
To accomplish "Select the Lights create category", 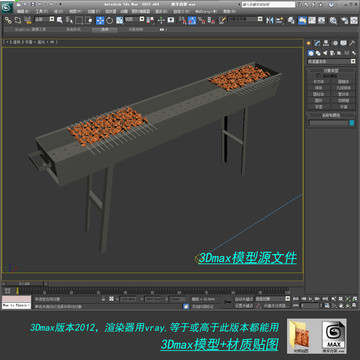I will [x=325, y=53].
